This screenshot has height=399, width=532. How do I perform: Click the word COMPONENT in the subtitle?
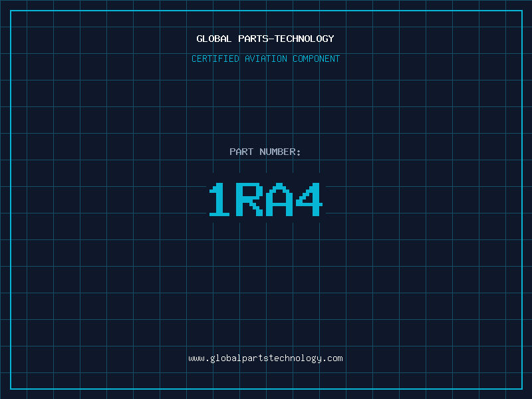[317, 59]
